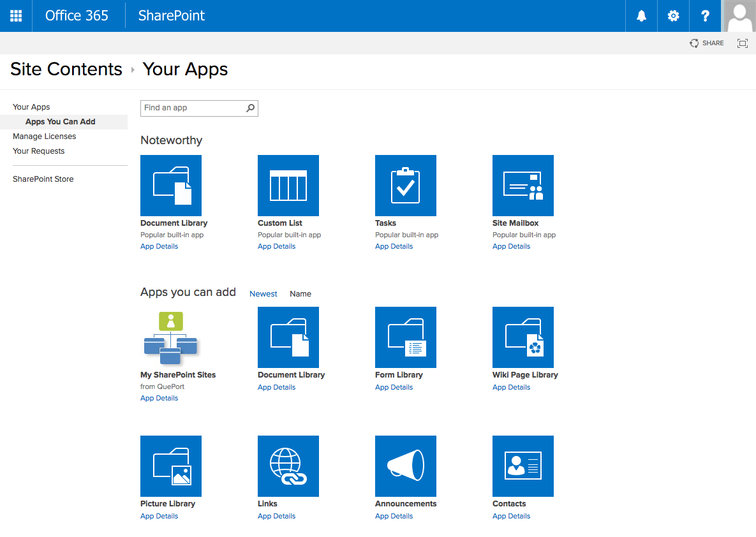Click the Picture Library title text
756x537 pixels.
point(168,504)
